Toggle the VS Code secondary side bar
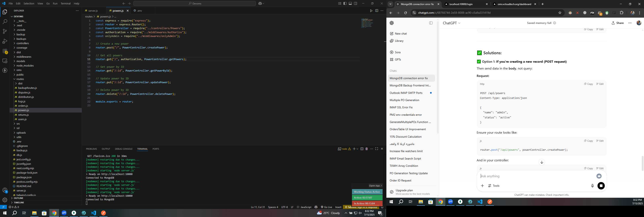644x217 pixels. click(x=355, y=3)
